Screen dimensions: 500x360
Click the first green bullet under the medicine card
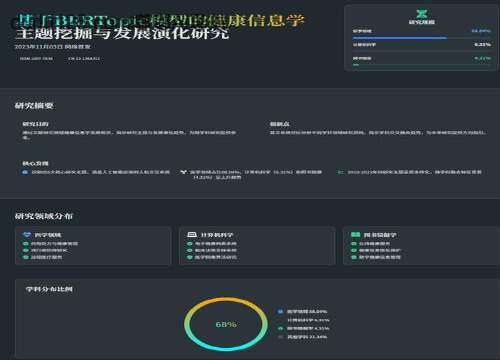[x=25, y=244]
